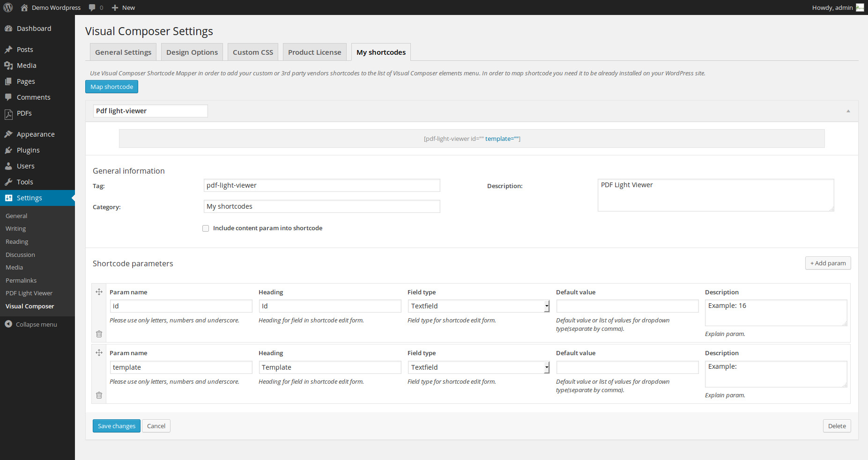
Task: Open Field type dropdown for id param
Action: coord(478,306)
